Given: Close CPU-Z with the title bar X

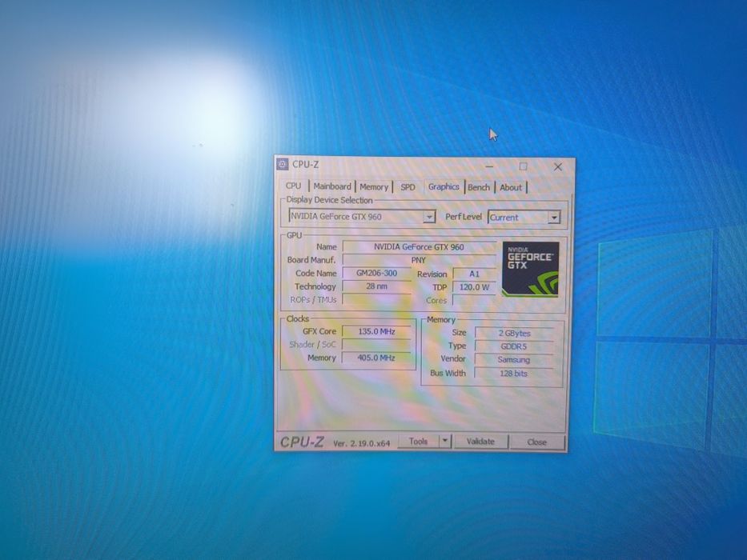Looking at the screenshot, I should [x=558, y=166].
